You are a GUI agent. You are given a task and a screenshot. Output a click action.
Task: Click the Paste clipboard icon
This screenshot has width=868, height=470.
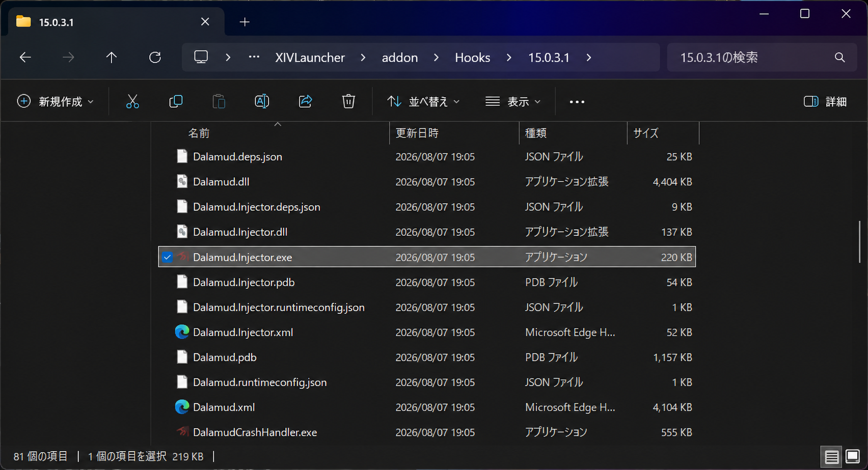[x=219, y=102]
